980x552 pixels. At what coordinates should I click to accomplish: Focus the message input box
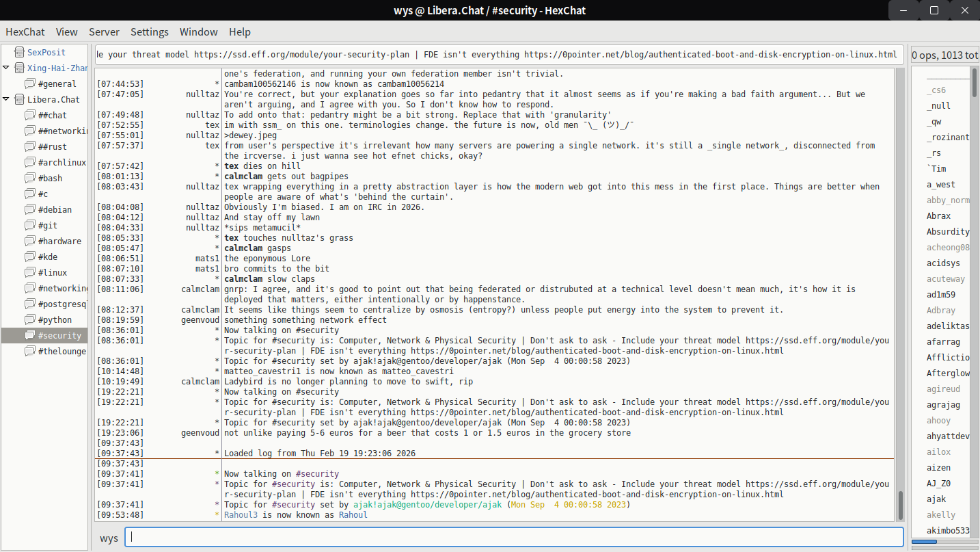[513, 538]
